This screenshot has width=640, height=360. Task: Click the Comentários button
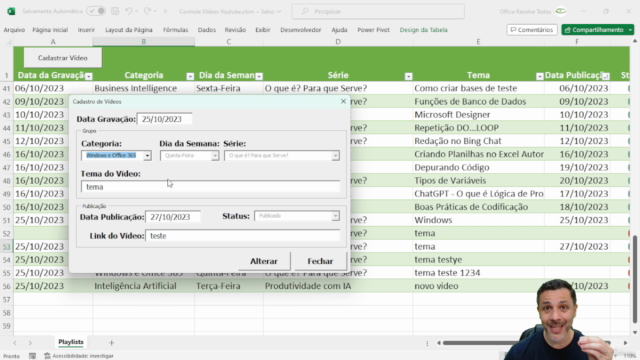[x=532, y=30]
